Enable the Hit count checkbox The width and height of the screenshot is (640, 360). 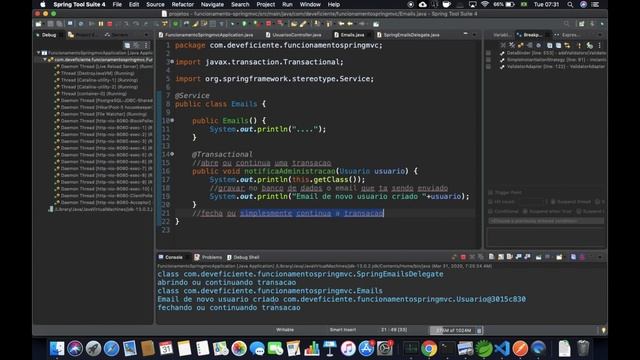491,202
